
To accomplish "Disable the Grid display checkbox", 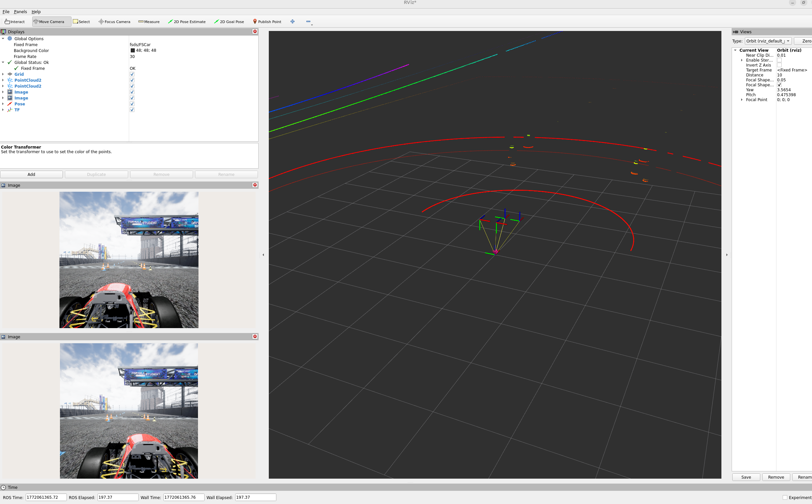I will (132, 74).
